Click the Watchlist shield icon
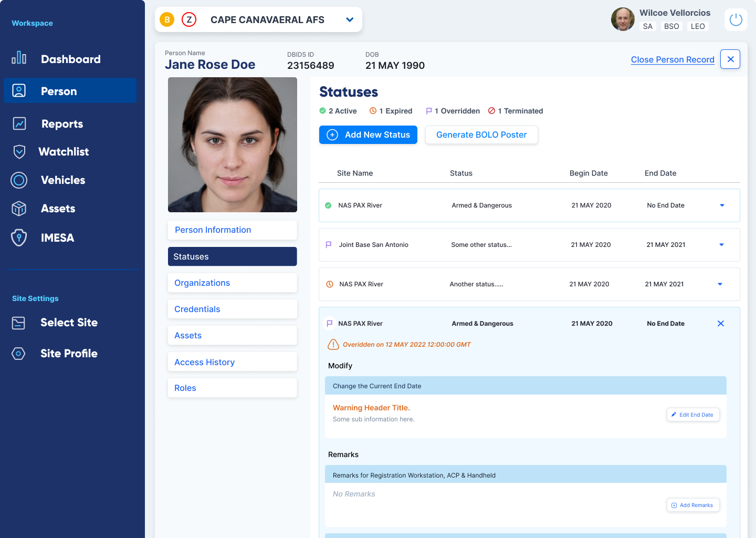Viewport: 756px width, 538px height. (19, 152)
